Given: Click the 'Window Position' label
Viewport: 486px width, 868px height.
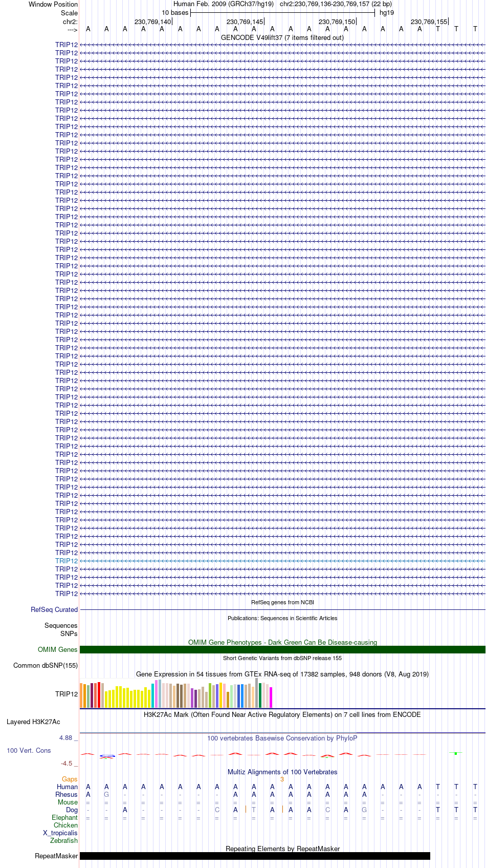Looking at the screenshot, I should click(x=53, y=5).
